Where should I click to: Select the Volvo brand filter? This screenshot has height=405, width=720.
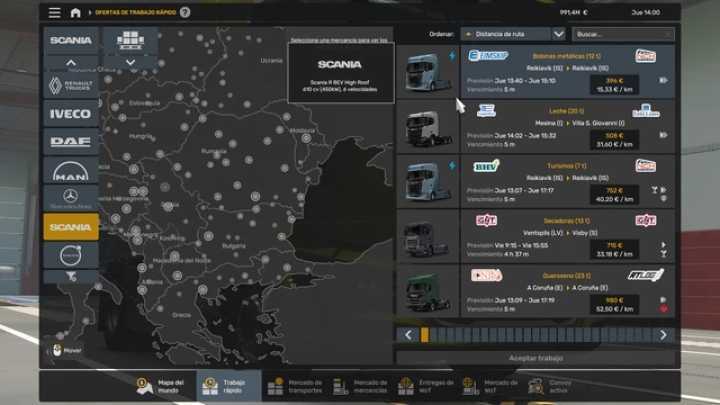(x=71, y=255)
